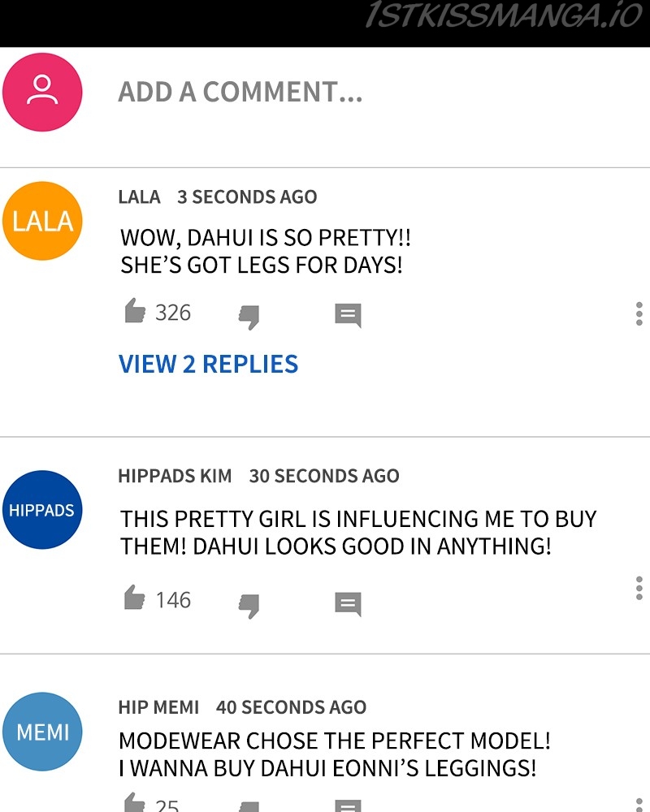View 2 replies under LALA's comment
650x812 pixels.
click(x=208, y=364)
